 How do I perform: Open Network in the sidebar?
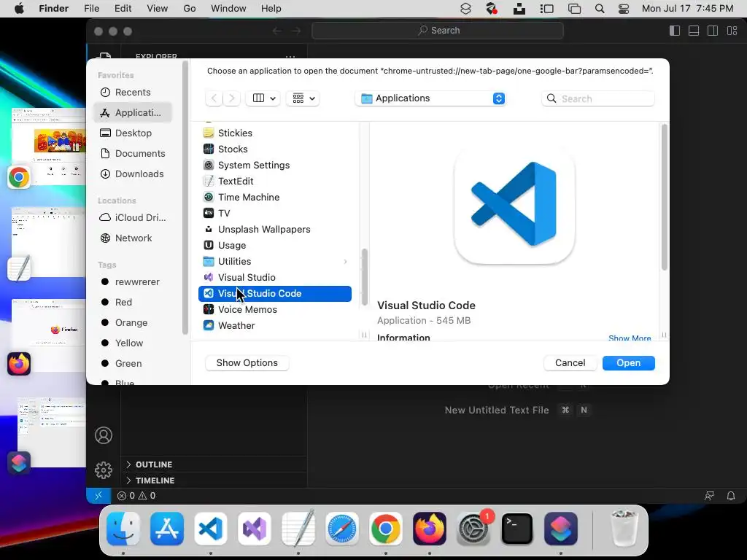133,238
